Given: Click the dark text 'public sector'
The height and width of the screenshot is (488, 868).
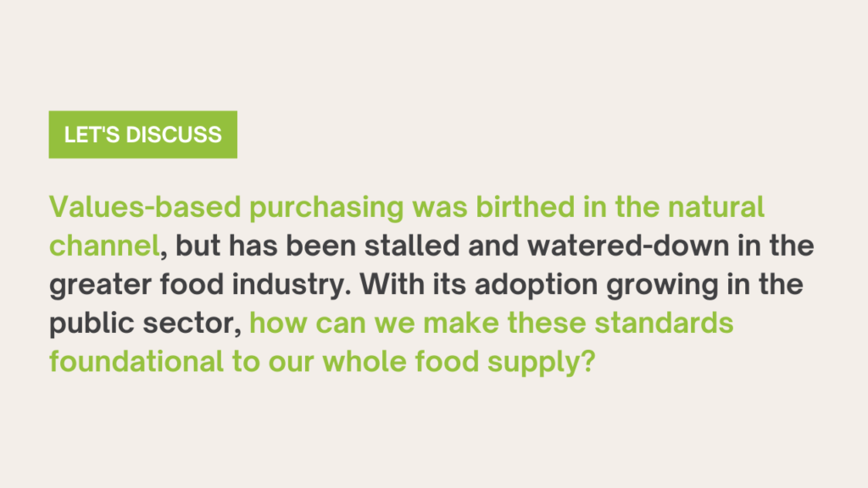Looking at the screenshot, I should 142,324.
